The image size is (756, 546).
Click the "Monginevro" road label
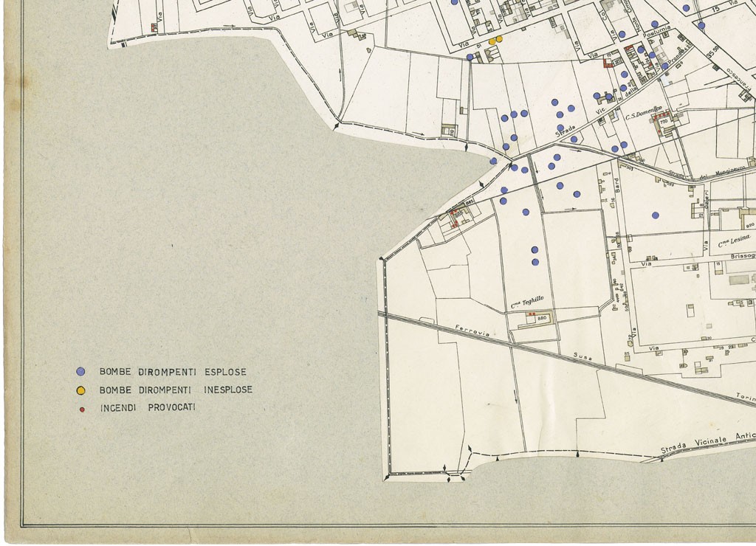point(729,170)
